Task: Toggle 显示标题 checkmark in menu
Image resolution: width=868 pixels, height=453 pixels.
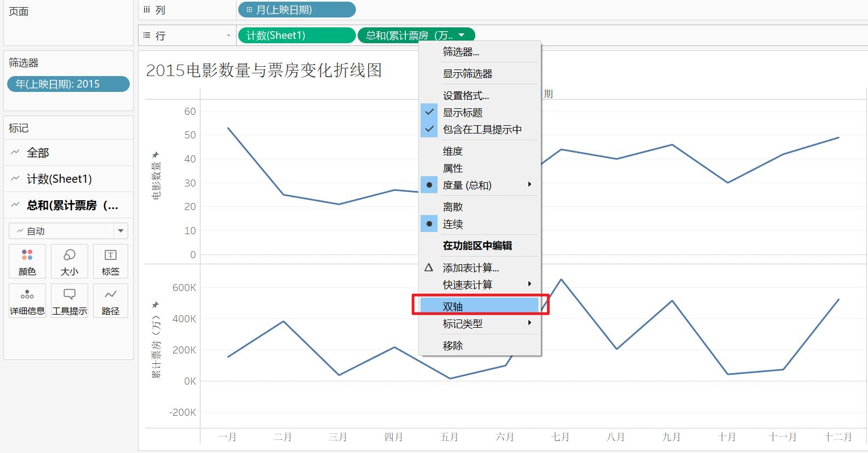Action: pyautogui.click(x=429, y=112)
